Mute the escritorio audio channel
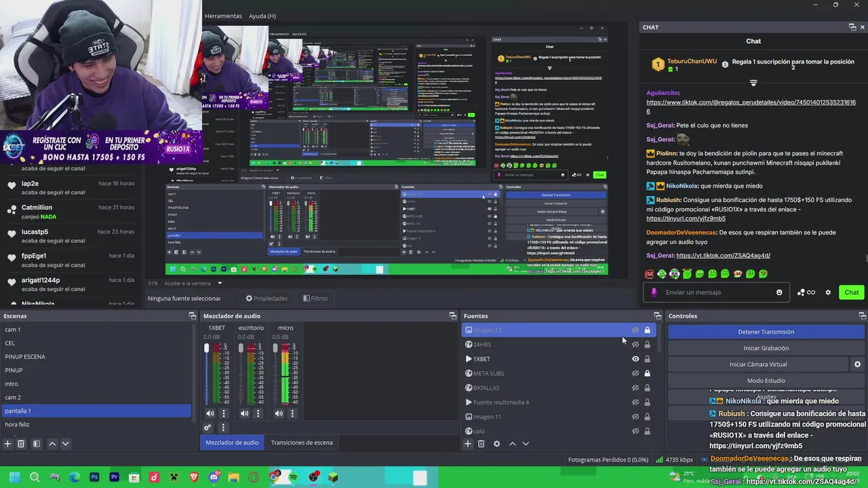This screenshot has height=488, width=868. click(244, 413)
